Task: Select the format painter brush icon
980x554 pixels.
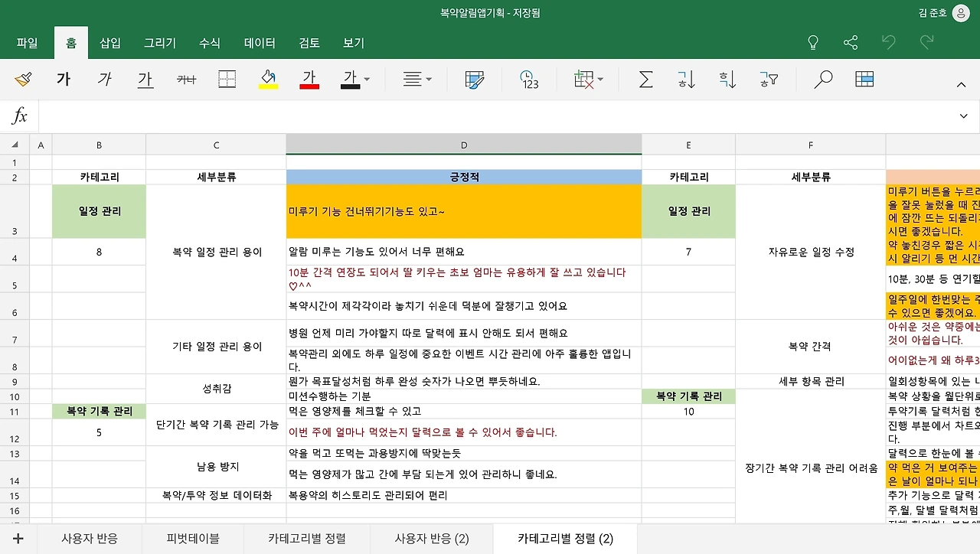Action: pos(24,79)
